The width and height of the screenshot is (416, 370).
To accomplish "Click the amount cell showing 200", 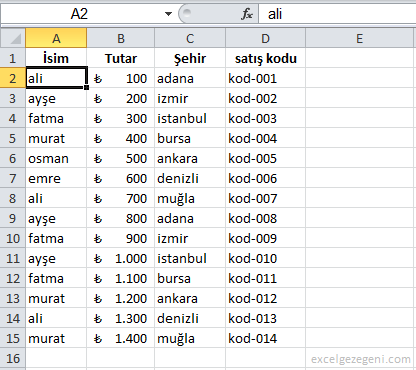I will 121,98.
